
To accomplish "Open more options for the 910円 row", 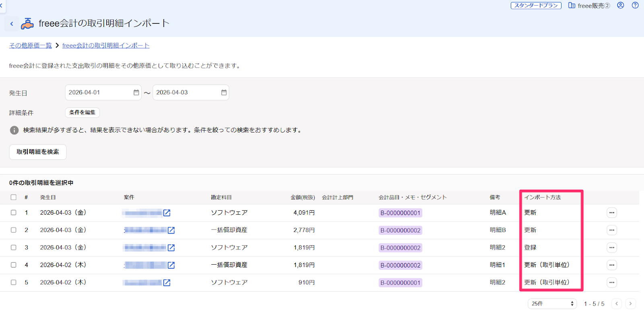I will point(612,283).
